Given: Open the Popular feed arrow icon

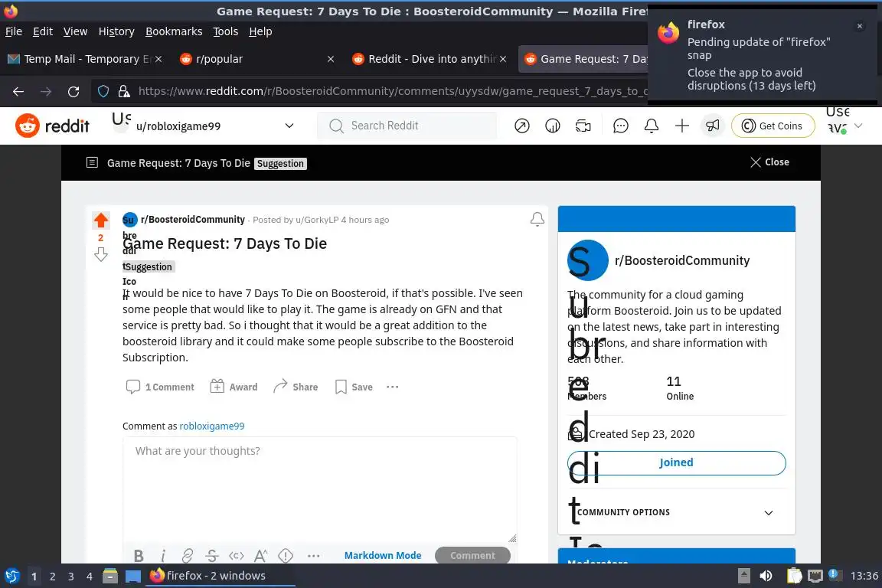Looking at the screenshot, I should pos(522,126).
